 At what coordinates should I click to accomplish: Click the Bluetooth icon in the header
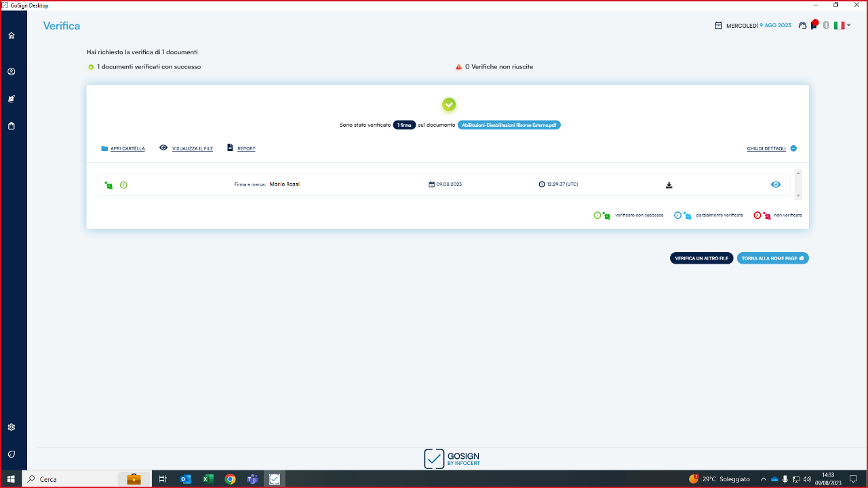(826, 26)
